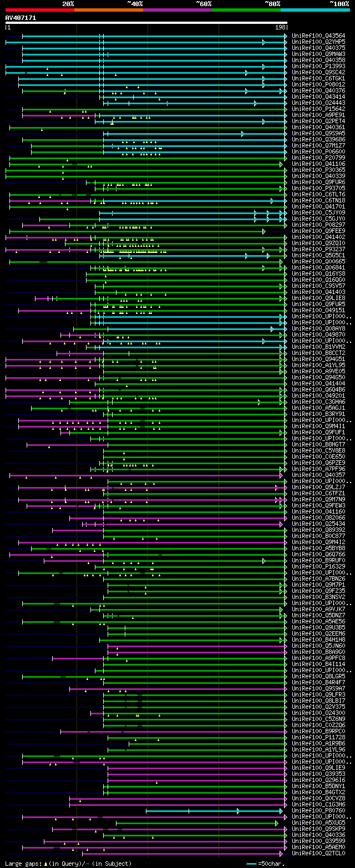The height and width of the screenshot is (868, 355).
Task: Click the cyan arrowhead ending the UniRef100_P80760 bar
Action: pyautogui.click(x=282, y=811)
